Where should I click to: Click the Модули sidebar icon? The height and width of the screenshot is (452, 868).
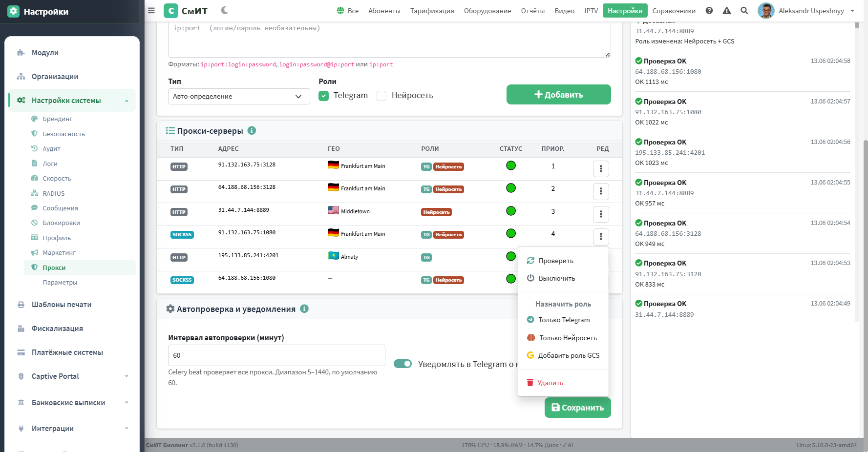coord(21,53)
